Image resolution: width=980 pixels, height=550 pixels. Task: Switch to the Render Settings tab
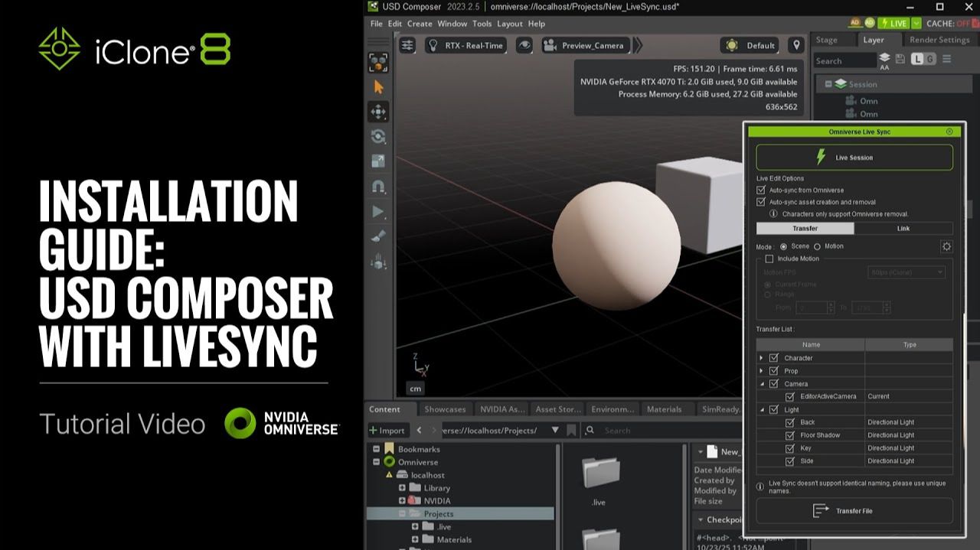(939, 40)
